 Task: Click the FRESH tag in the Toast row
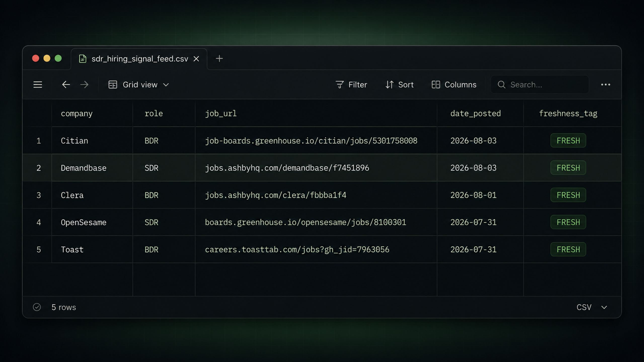pos(568,249)
